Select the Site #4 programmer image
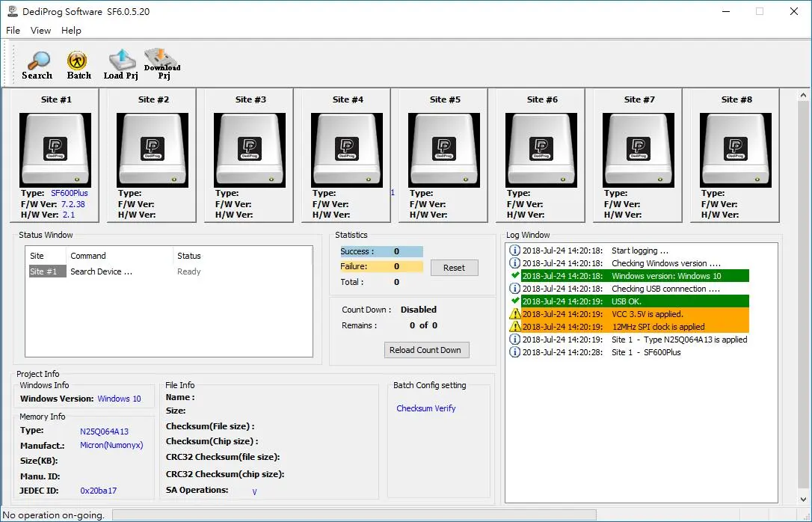 click(347, 150)
